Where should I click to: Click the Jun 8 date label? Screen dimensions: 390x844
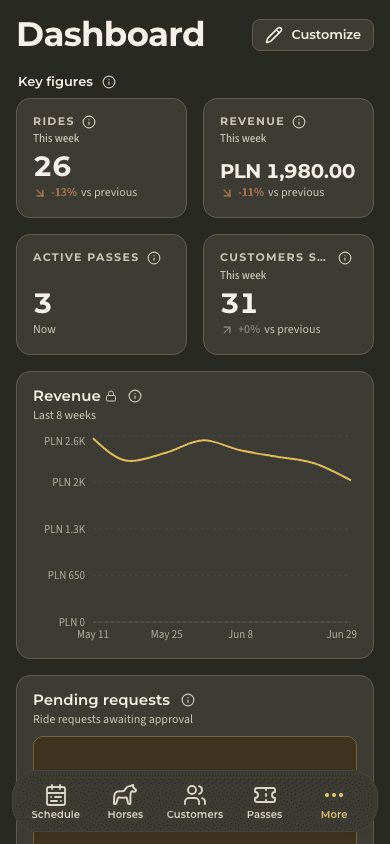(240, 635)
